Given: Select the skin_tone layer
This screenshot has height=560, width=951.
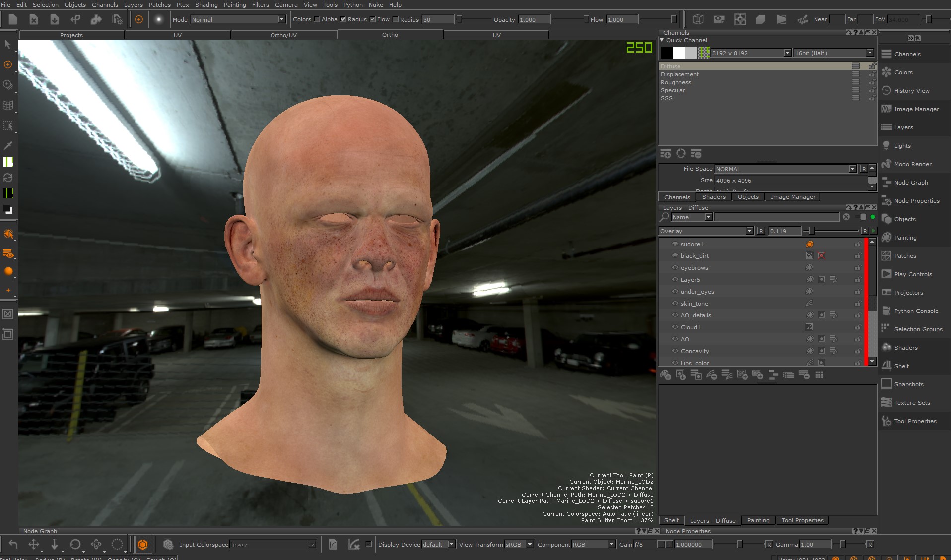Looking at the screenshot, I should 694,304.
